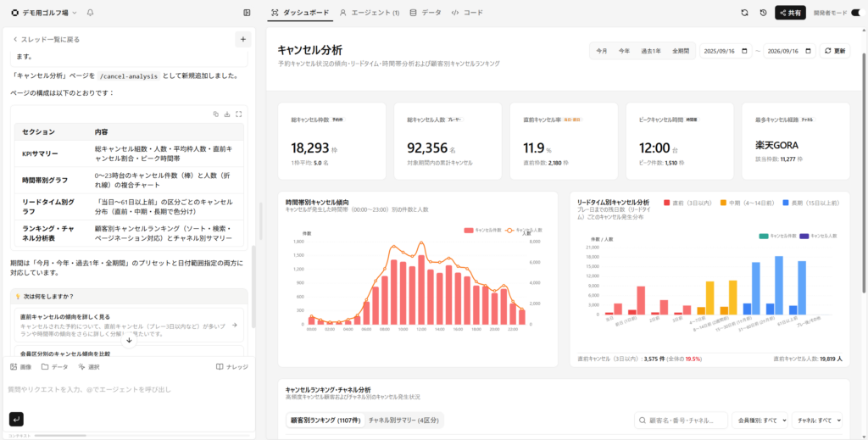Open the デモ用ゴルフ場 workspace dropdown
The height and width of the screenshot is (440, 868).
click(x=44, y=12)
